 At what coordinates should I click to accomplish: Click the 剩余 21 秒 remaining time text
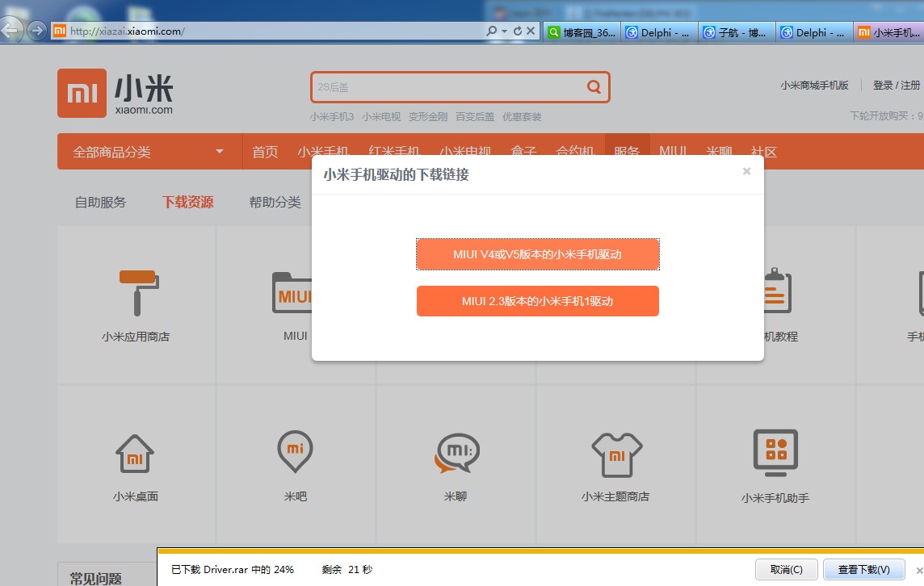[347, 570]
